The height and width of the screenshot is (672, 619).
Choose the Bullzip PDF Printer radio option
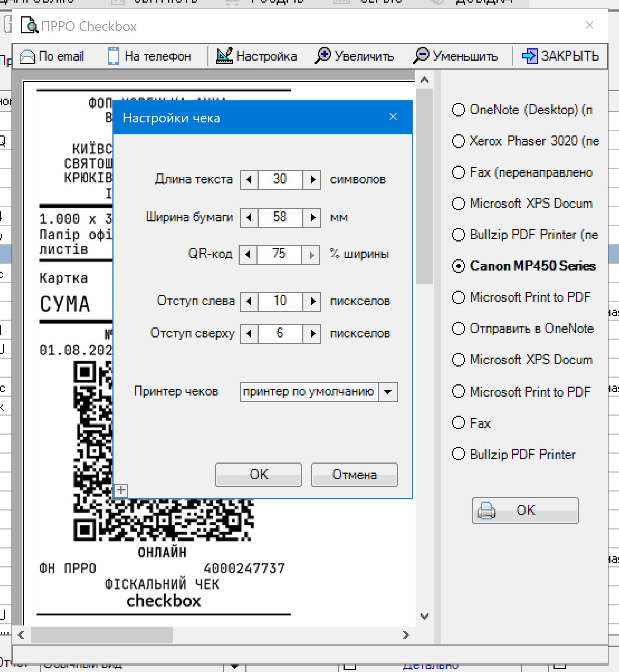coord(459,454)
